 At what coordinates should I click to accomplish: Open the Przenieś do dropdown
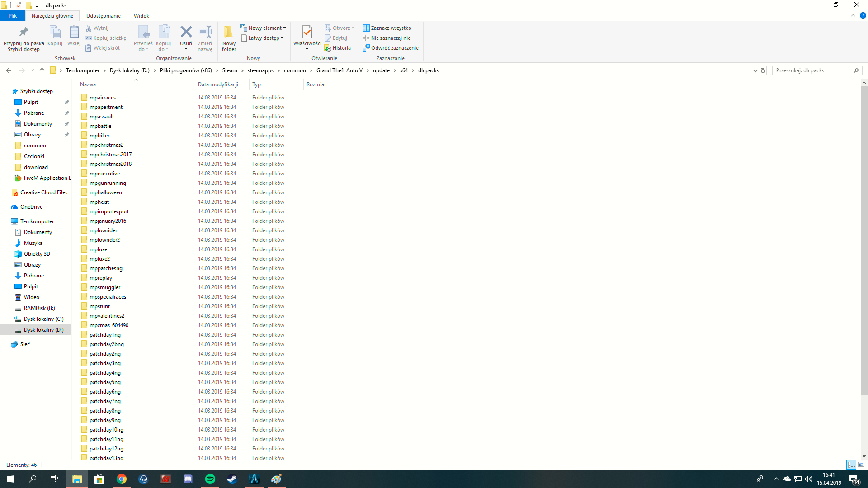point(143,38)
